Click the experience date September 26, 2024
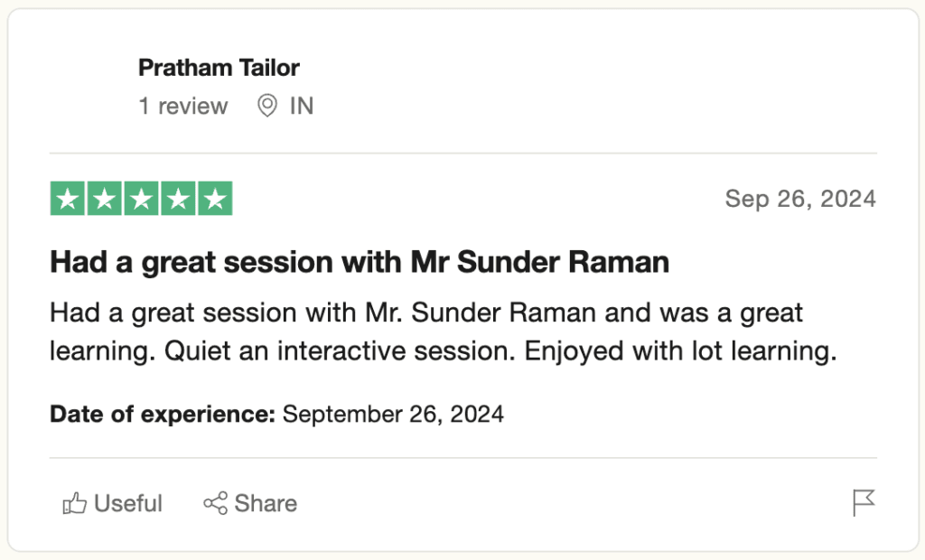 coord(393,415)
